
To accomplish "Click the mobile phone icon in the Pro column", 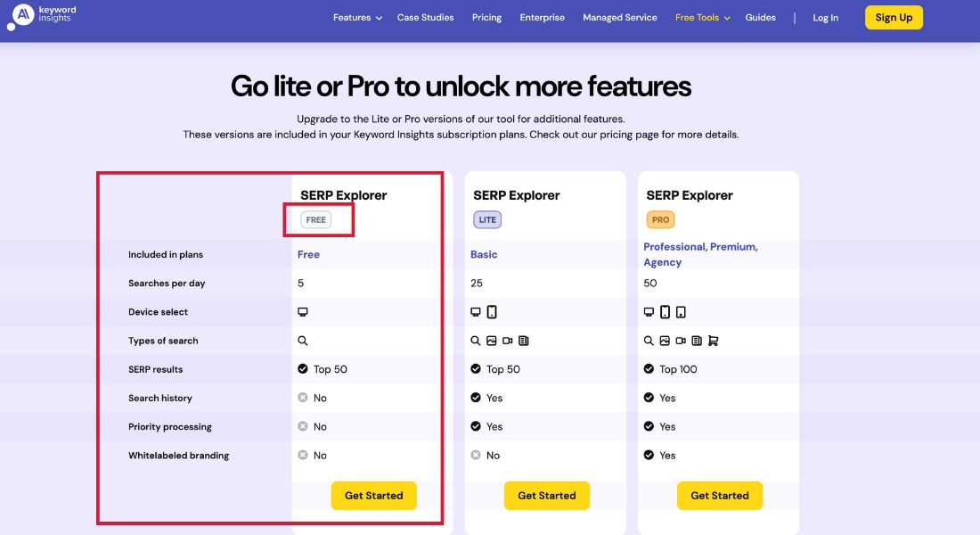I will coord(665,311).
